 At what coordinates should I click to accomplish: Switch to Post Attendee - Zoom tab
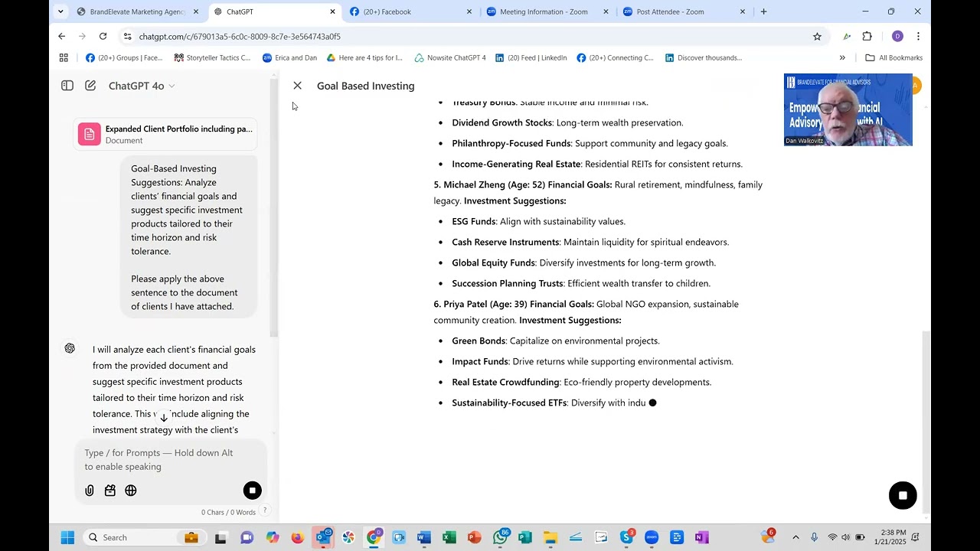682,11
